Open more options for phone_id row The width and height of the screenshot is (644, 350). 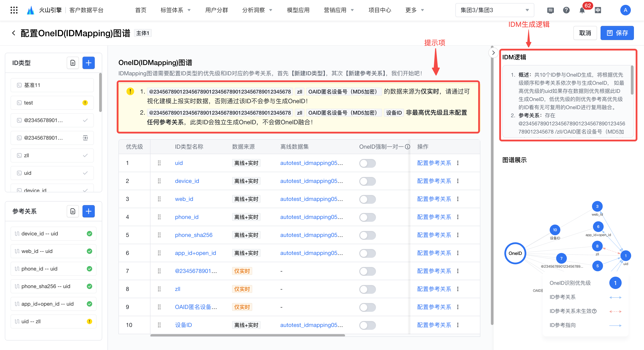pos(458,217)
